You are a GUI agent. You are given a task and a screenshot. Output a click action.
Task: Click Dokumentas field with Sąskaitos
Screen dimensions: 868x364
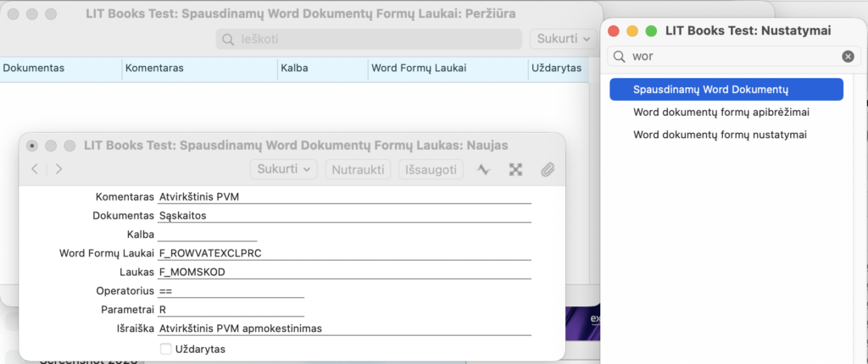344,216
